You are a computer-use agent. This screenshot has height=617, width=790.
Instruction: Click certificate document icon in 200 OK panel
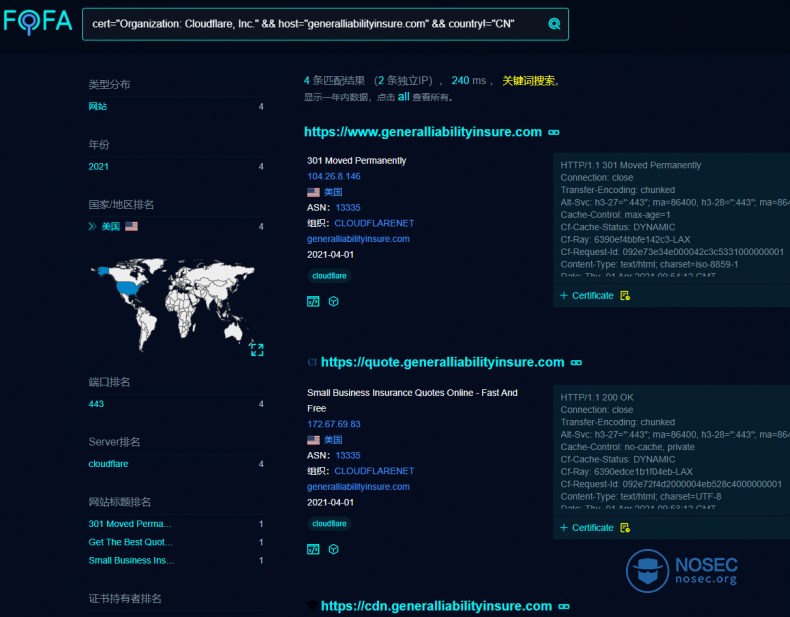click(x=625, y=528)
